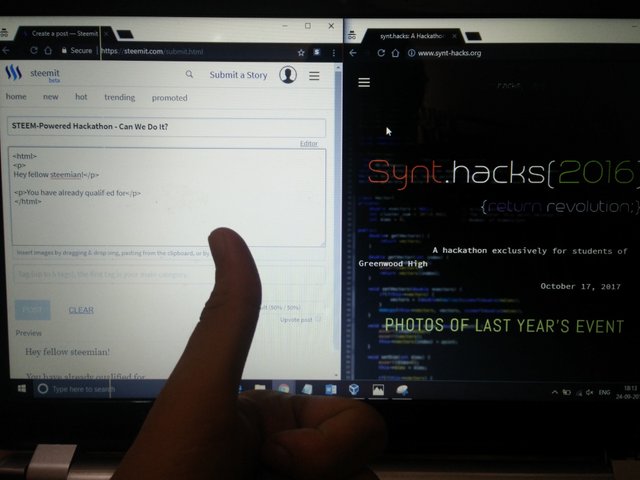Screen dimensions: 640x480
Task: Click the Synt.hacks[2016] heading logo
Action: 502,173
